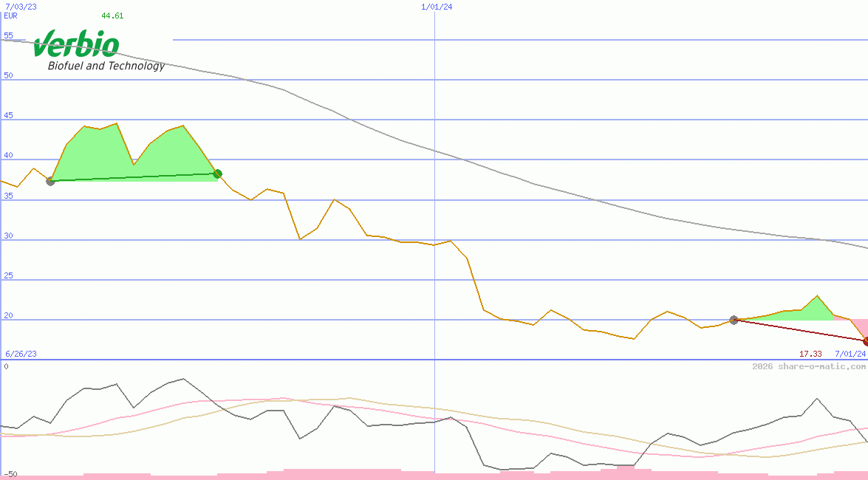This screenshot has height=480, width=868.
Task: Click the 6/26/23 start date label
Action: click(x=21, y=354)
